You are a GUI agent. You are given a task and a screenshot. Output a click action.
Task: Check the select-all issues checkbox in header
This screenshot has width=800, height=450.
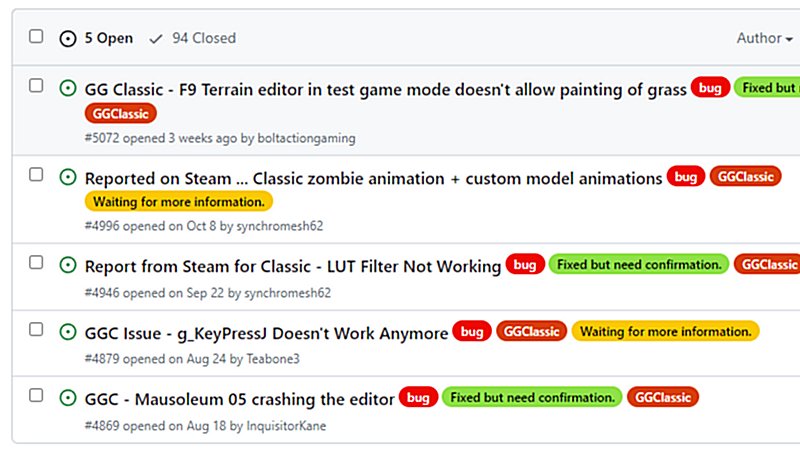point(36,36)
